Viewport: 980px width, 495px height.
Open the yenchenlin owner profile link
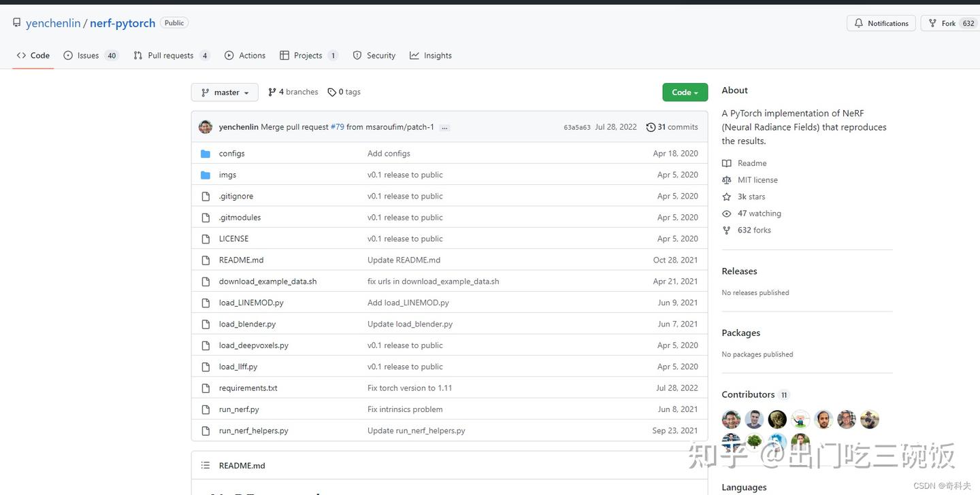[x=53, y=23]
